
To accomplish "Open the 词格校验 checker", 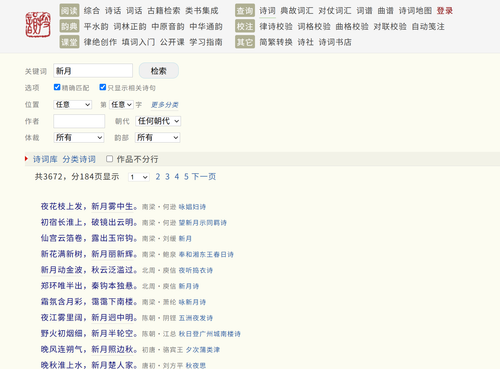I will 314,26.
